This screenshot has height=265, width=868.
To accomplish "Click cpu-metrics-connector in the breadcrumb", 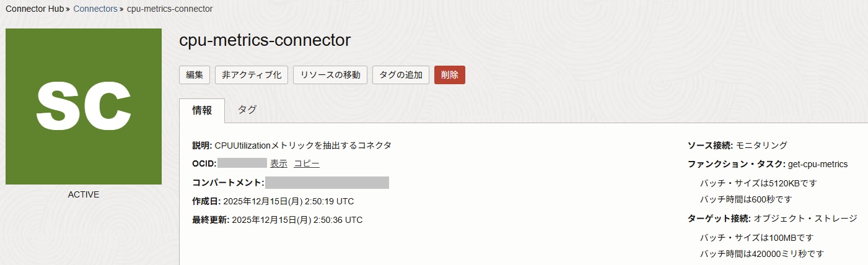I will tap(170, 9).
